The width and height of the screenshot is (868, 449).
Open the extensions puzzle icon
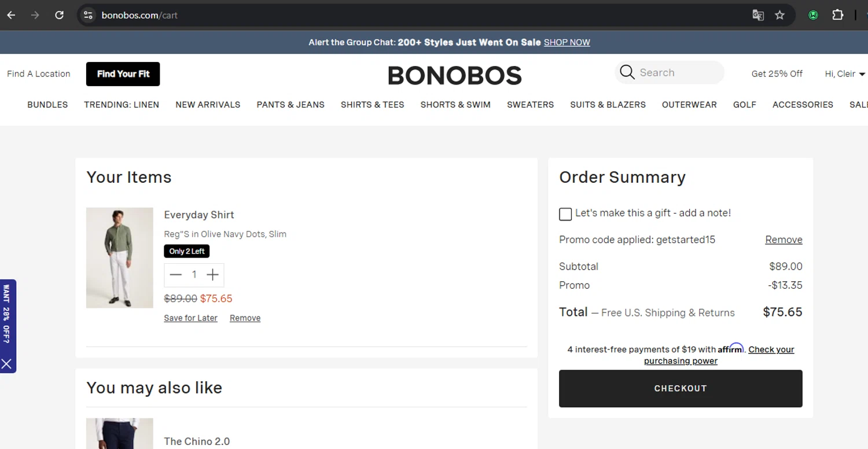[x=837, y=15]
